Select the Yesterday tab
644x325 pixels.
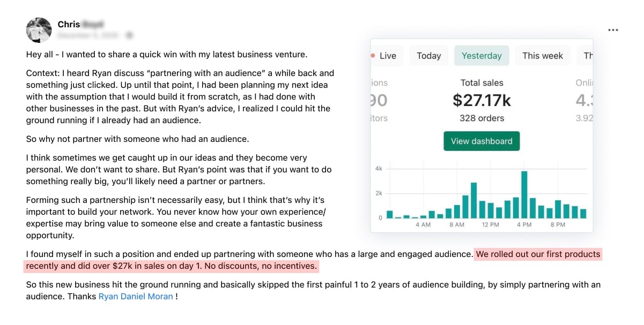click(x=482, y=56)
